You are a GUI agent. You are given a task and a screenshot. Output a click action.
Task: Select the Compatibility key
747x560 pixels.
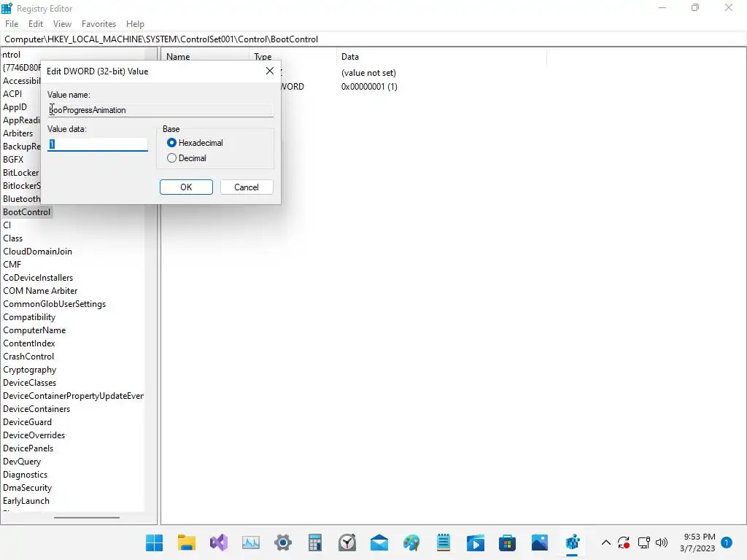point(29,317)
